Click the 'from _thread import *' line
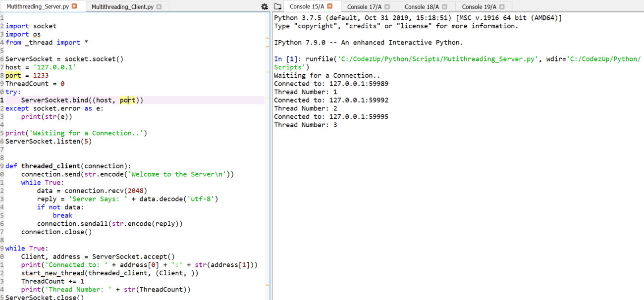This screenshot has width=644, height=300. click(47, 43)
